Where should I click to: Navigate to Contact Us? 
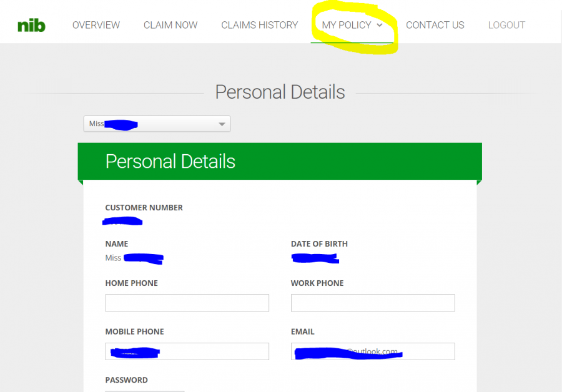[x=435, y=25]
